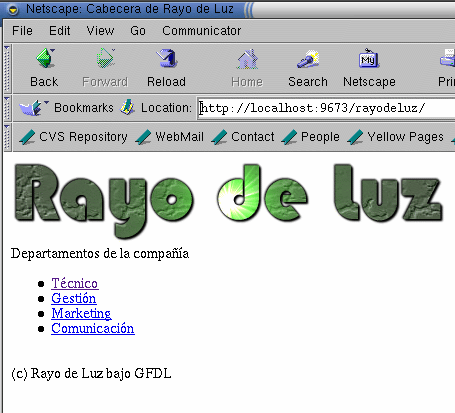This screenshot has height=413, width=455.
Task: Open People toolbar bookmark
Action: click(x=310, y=137)
